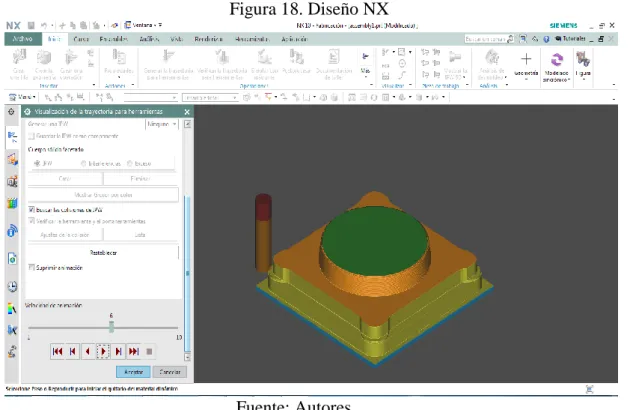The image size is (630, 410).
Task: Click the Eliminar button
Action: tap(140, 178)
